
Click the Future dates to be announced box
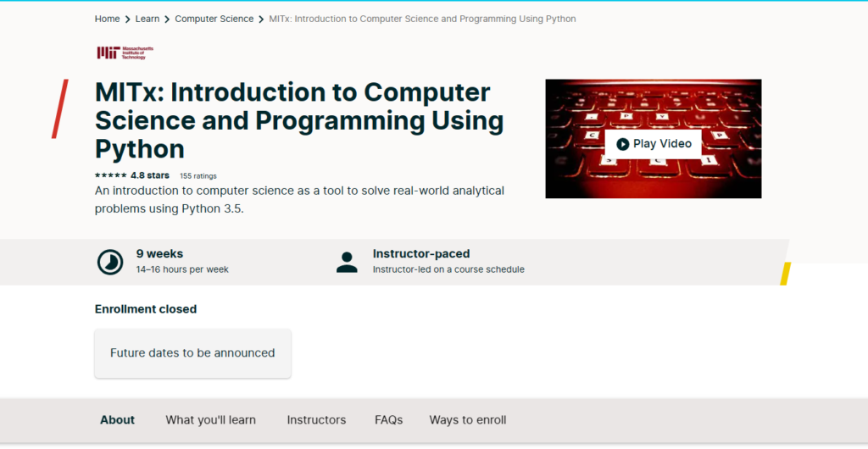tap(192, 353)
